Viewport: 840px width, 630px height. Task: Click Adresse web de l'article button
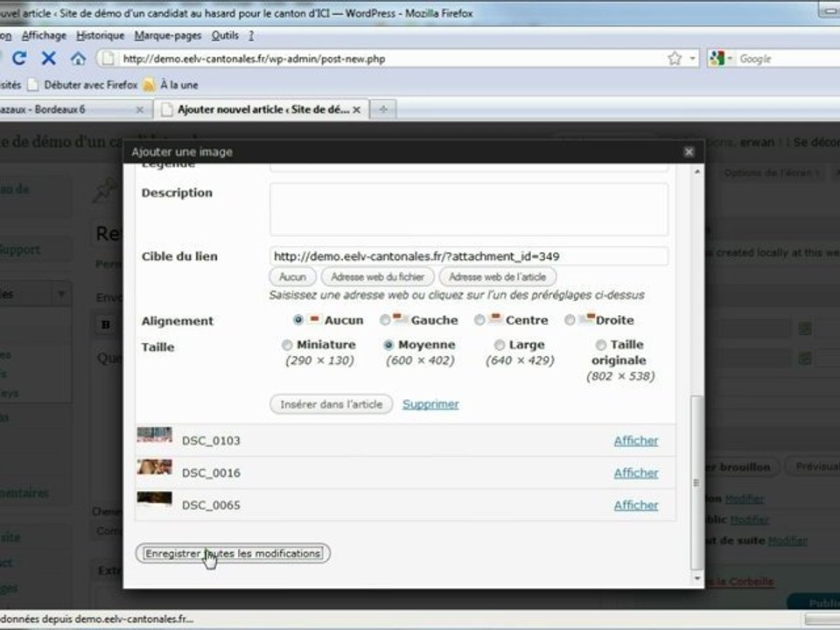[x=497, y=277]
